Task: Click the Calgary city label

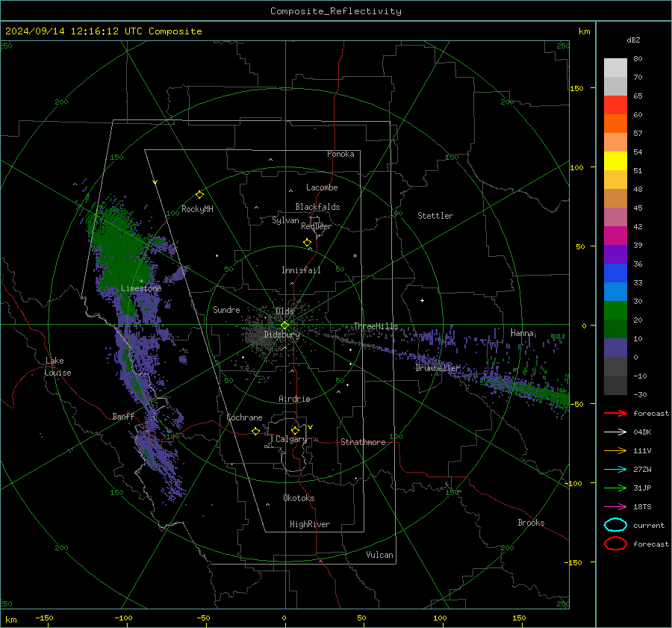Action: tap(291, 439)
